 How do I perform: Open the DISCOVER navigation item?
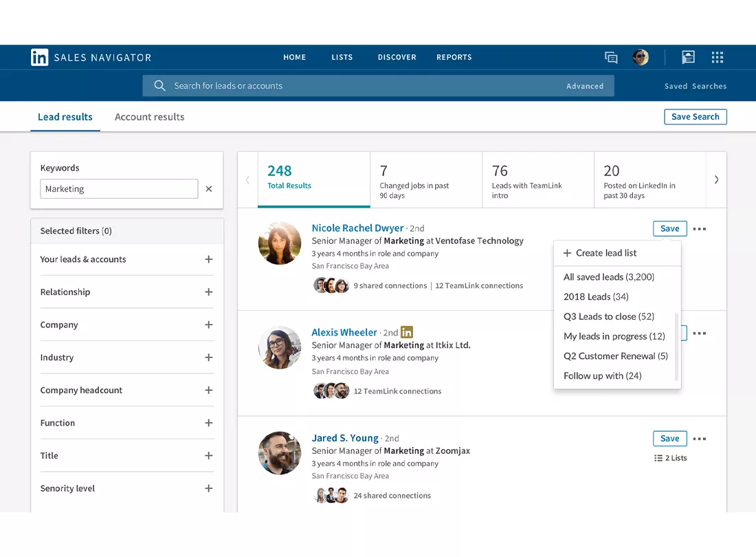397,57
